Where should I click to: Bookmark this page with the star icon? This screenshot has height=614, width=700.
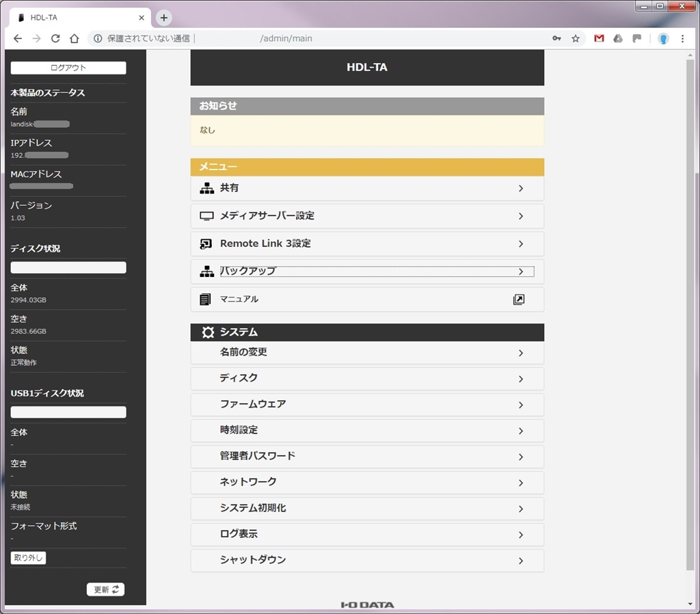pyautogui.click(x=576, y=38)
